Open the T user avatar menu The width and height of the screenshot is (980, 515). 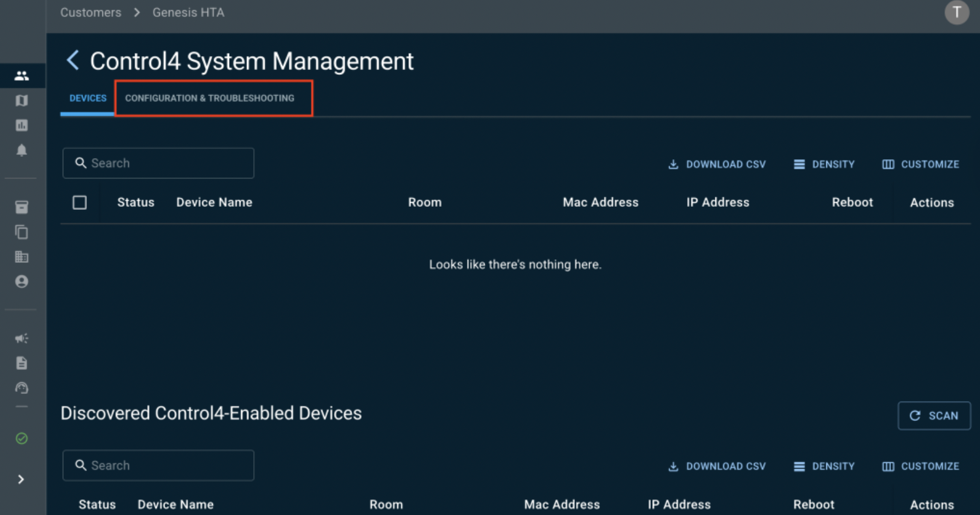coord(956,13)
